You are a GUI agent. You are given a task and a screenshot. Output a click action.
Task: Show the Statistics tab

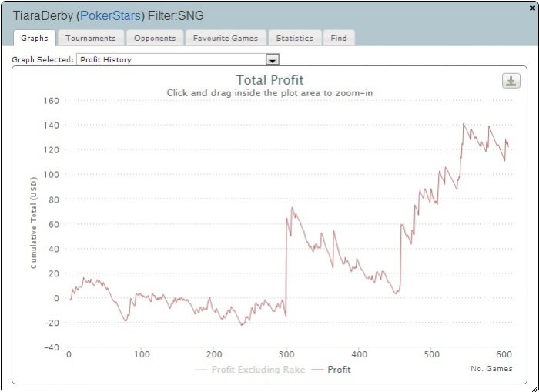294,38
